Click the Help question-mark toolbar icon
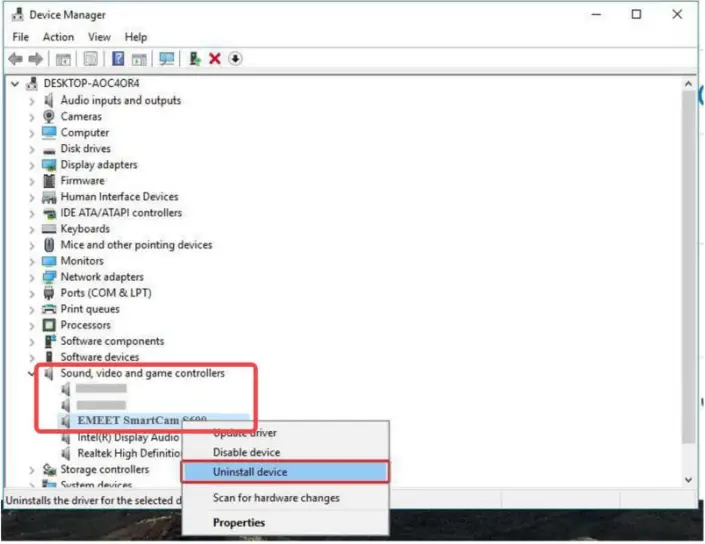 [x=118, y=58]
